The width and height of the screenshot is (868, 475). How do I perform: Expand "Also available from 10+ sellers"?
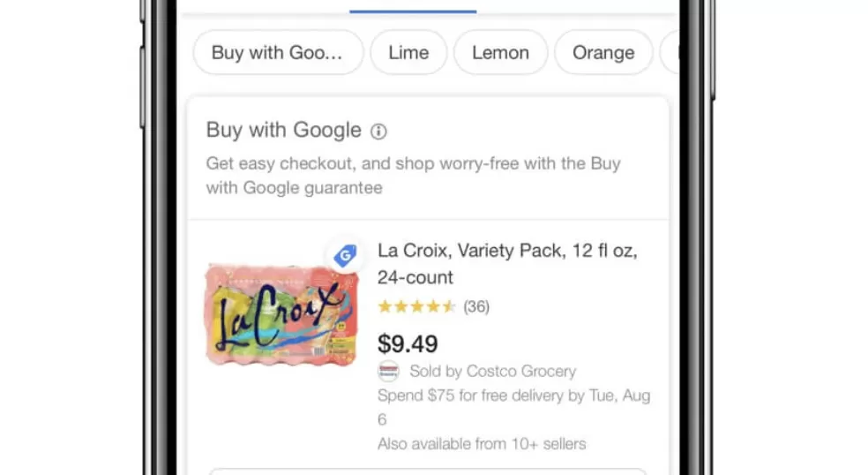pos(482,443)
